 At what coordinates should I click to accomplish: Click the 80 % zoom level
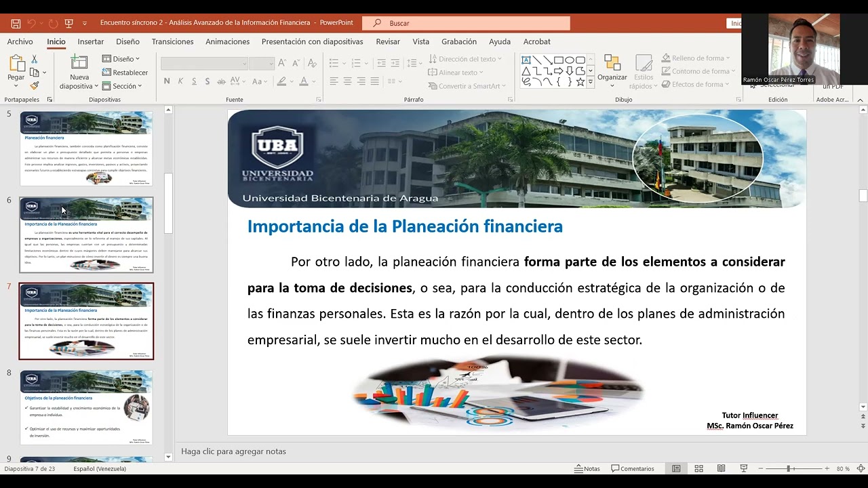pos(843,468)
